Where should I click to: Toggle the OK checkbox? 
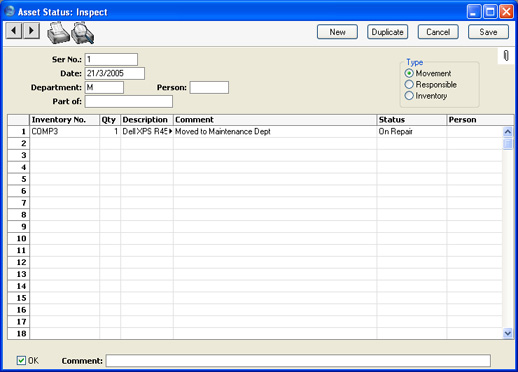point(21,360)
